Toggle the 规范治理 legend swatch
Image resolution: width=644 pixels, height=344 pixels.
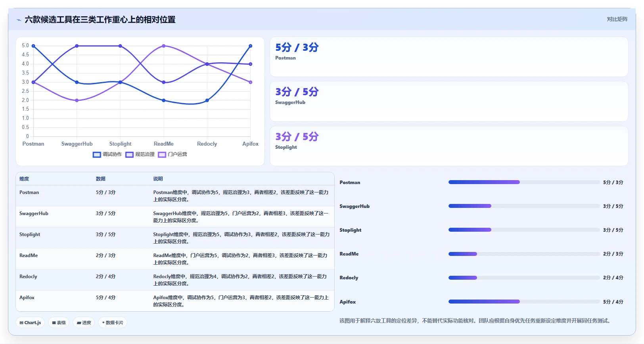coord(129,155)
